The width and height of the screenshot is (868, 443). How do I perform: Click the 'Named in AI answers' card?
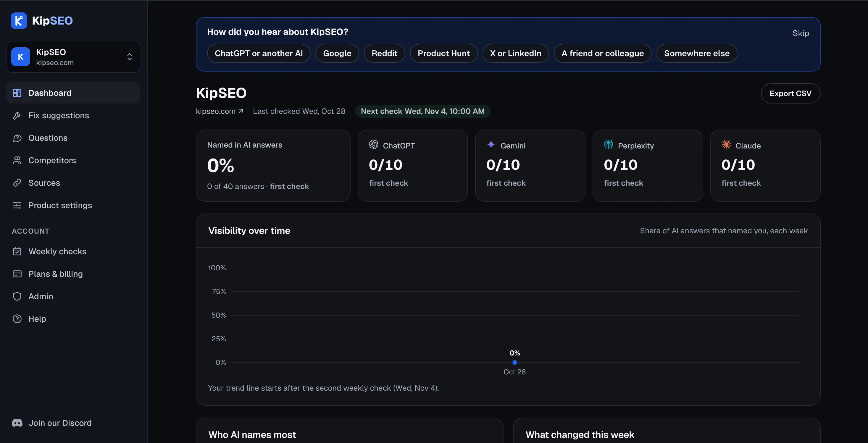tap(273, 165)
